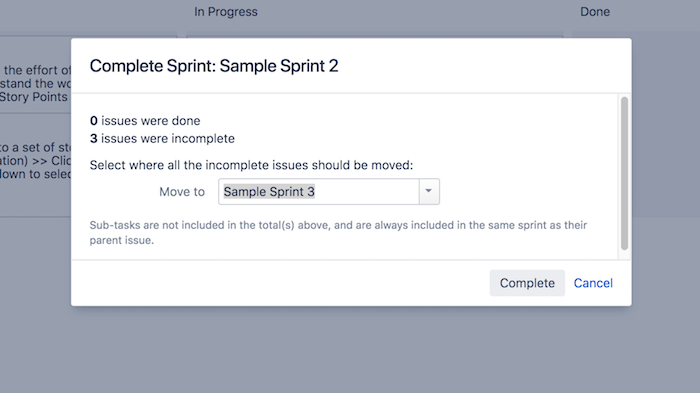Click the Complete Sprint: Sample Sprint 2 title
This screenshot has height=393, width=700.
coord(214,66)
